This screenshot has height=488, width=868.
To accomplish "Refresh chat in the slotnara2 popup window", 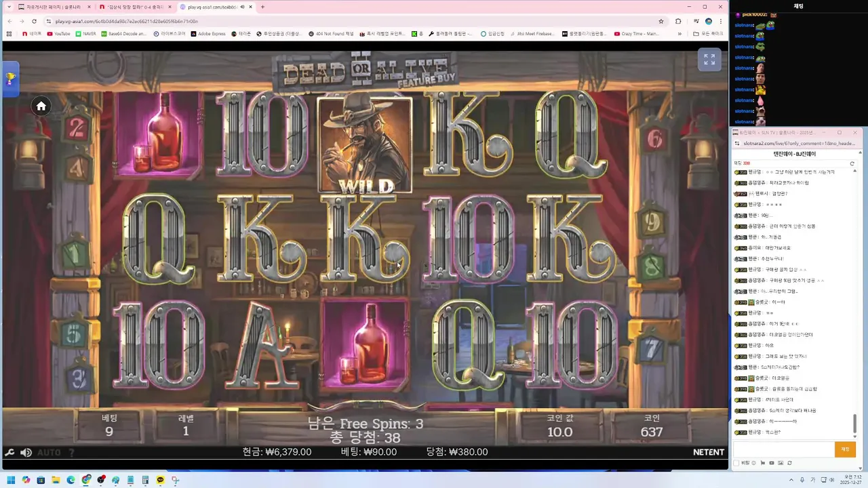I will (x=852, y=163).
